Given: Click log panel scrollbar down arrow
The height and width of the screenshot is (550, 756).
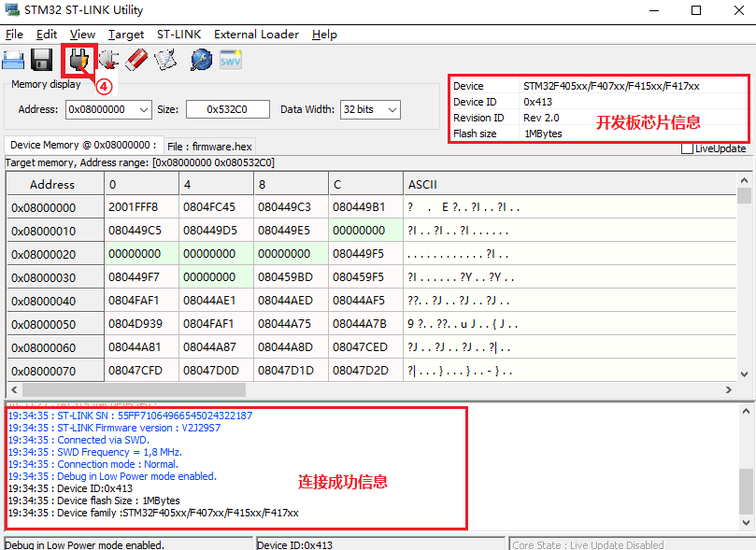Looking at the screenshot, I should (746, 523).
